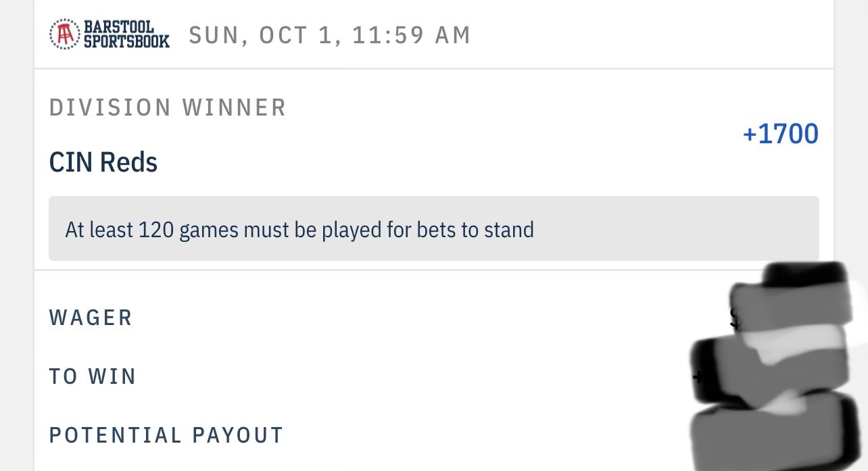Select the WAGER label
The image size is (868, 471).
point(91,318)
